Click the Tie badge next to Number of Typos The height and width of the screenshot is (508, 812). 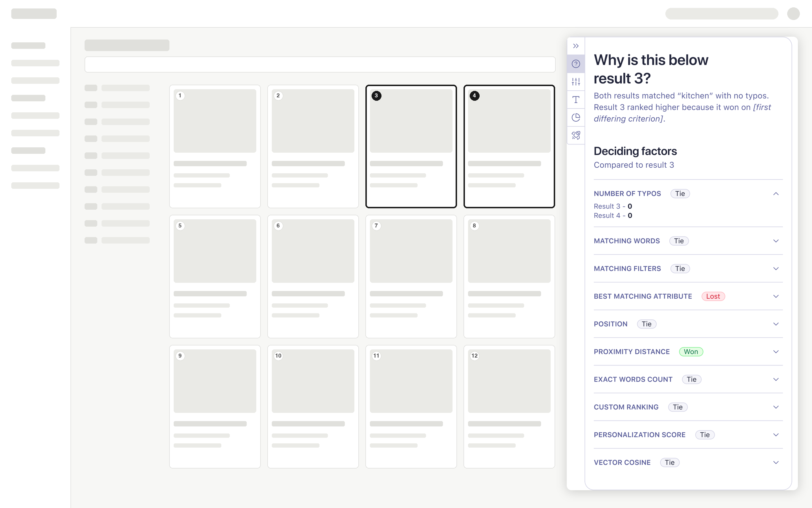680,194
